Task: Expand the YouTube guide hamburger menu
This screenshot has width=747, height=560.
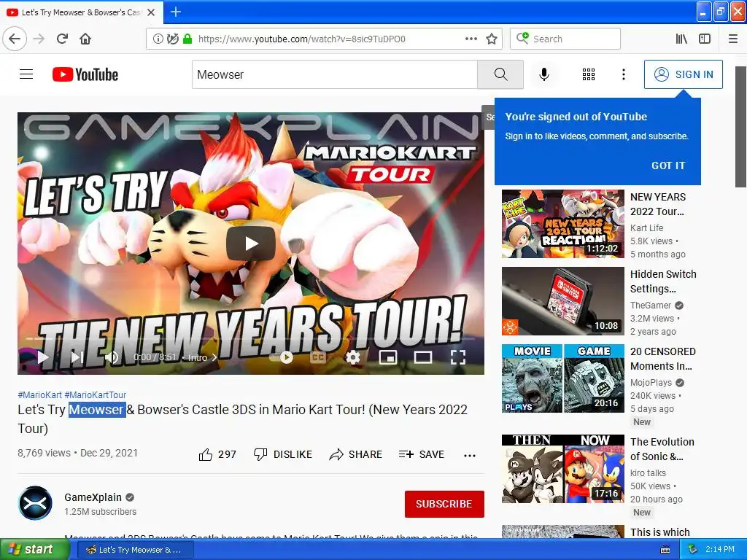Action: coord(26,74)
